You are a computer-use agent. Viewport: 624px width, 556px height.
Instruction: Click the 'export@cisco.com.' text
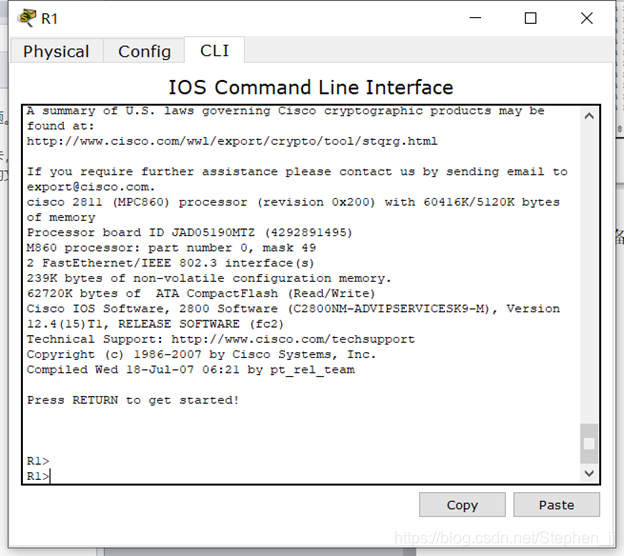[x=91, y=187]
